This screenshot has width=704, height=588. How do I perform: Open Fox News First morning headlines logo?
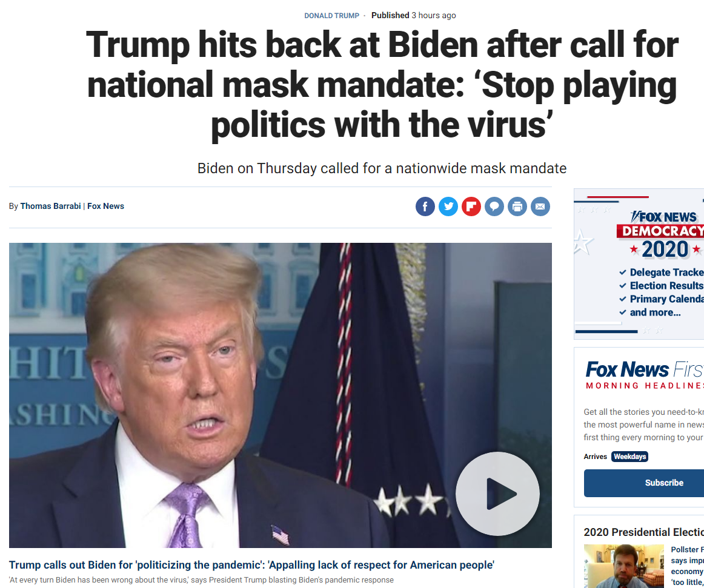point(644,375)
